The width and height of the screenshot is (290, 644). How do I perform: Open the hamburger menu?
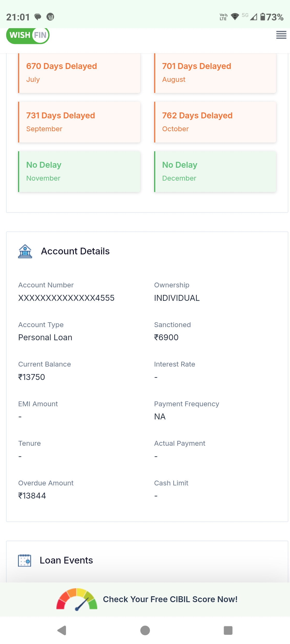tap(281, 35)
